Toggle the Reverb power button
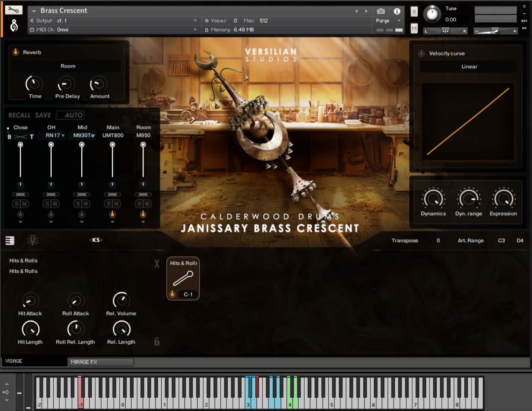The image size is (532, 411). (16, 52)
